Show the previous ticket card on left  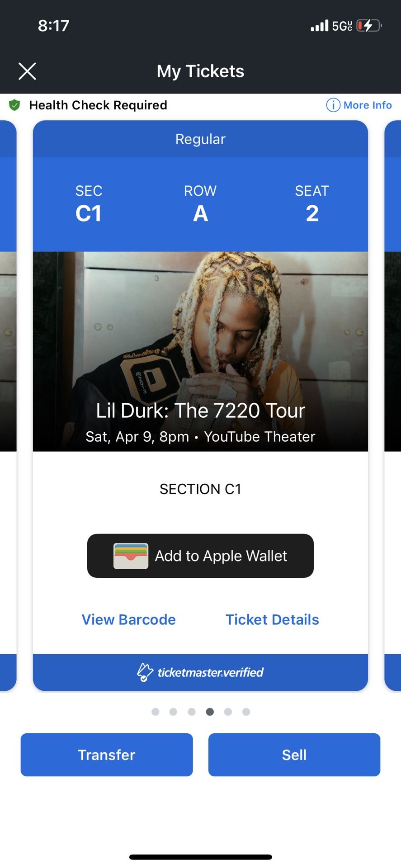pos(8,406)
